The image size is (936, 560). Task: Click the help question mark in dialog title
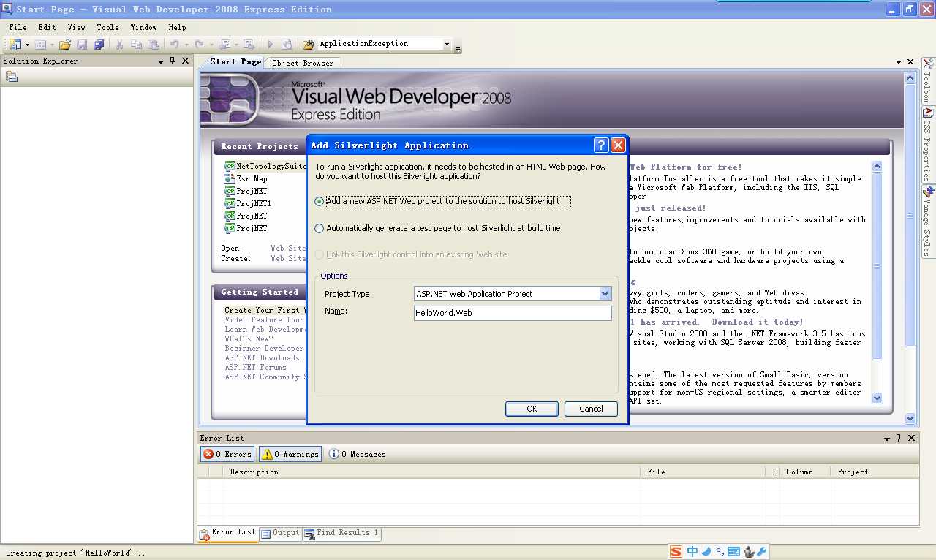pyautogui.click(x=600, y=145)
